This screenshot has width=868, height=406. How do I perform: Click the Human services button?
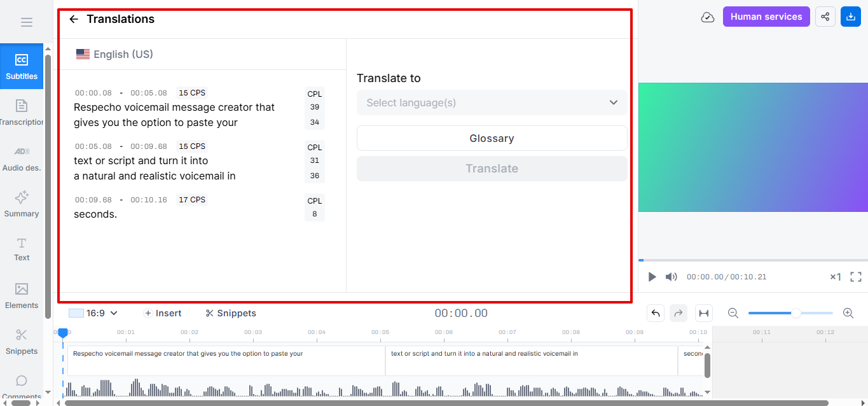pyautogui.click(x=766, y=16)
